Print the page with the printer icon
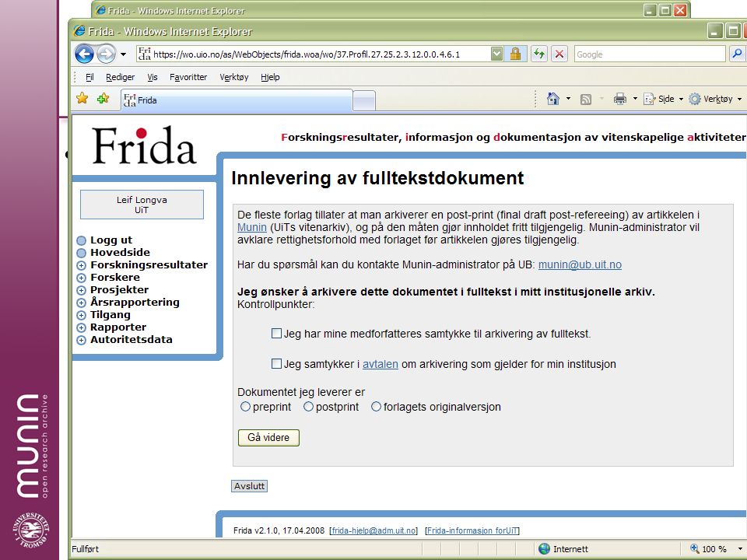The height and width of the screenshot is (560, 747). tap(620, 99)
